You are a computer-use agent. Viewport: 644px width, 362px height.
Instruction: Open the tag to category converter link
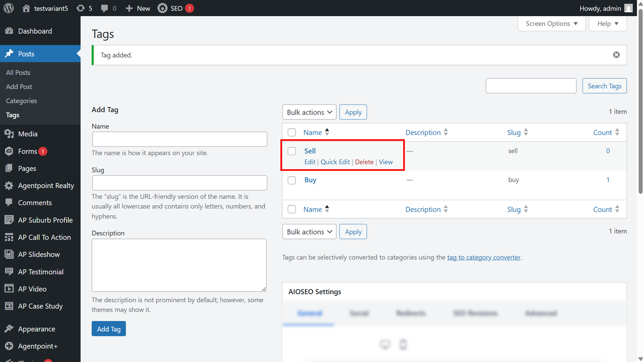[483, 257]
